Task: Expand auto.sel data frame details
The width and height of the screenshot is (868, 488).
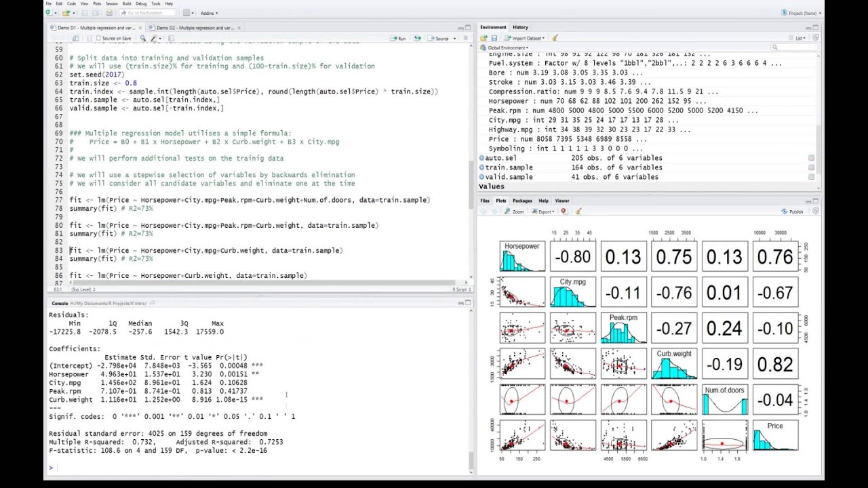Action: click(482, 158)
